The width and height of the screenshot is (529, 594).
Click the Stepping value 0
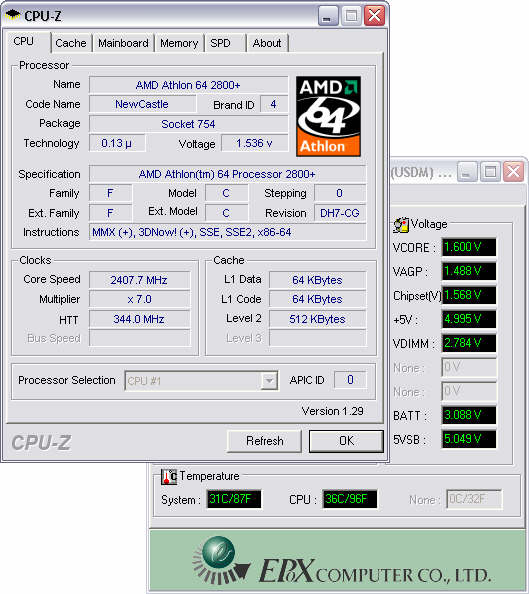coord(340,193)
